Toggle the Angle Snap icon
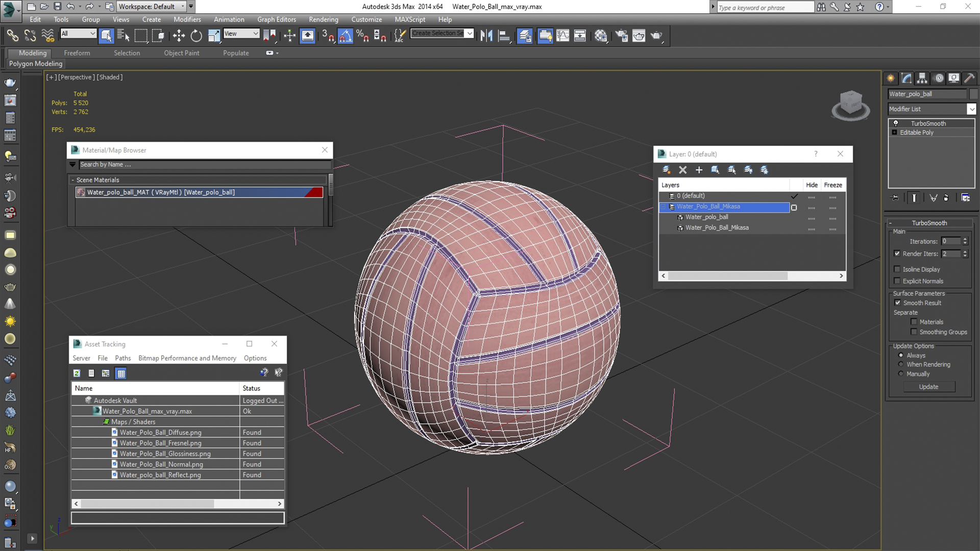This screenshot has height=551, width=980. [x=346, y=35]
